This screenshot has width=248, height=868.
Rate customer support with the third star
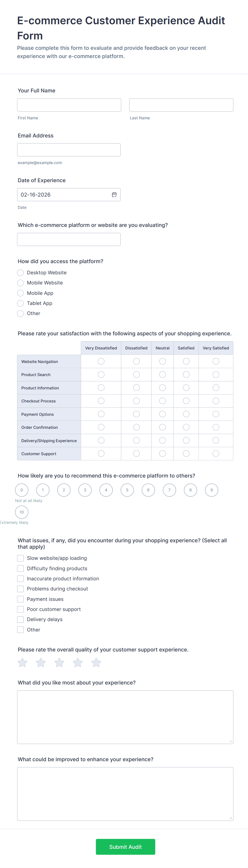(59, 662)
